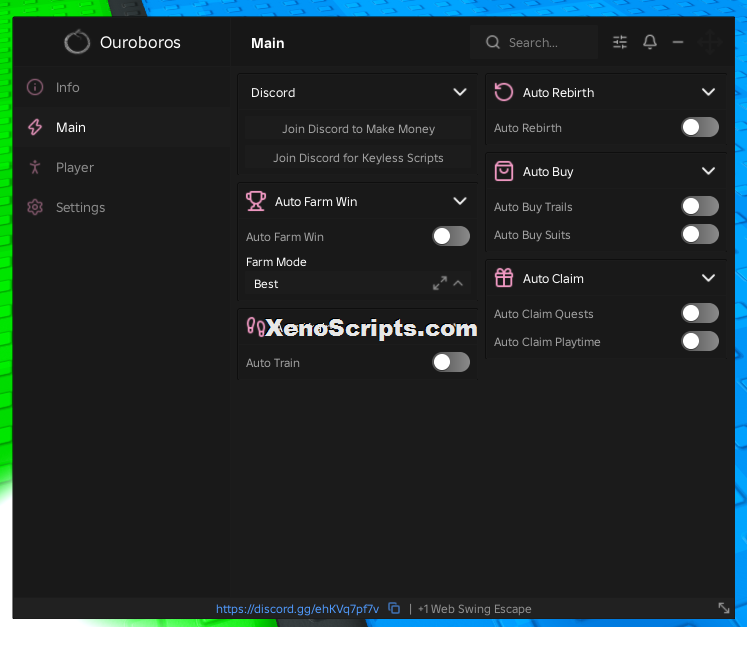Collapse the Auto Rebirth section chevron
This screenshot has height=657, width=747.
coord(708,92)
